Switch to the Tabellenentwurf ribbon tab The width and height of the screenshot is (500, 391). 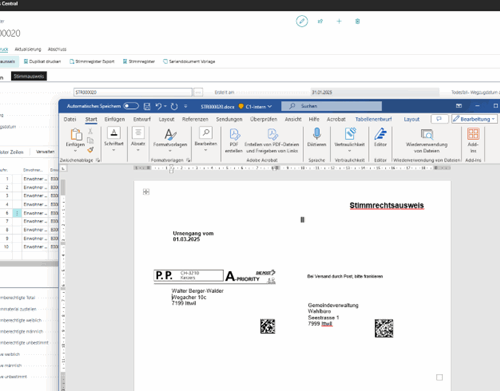[x=373, y=119]
